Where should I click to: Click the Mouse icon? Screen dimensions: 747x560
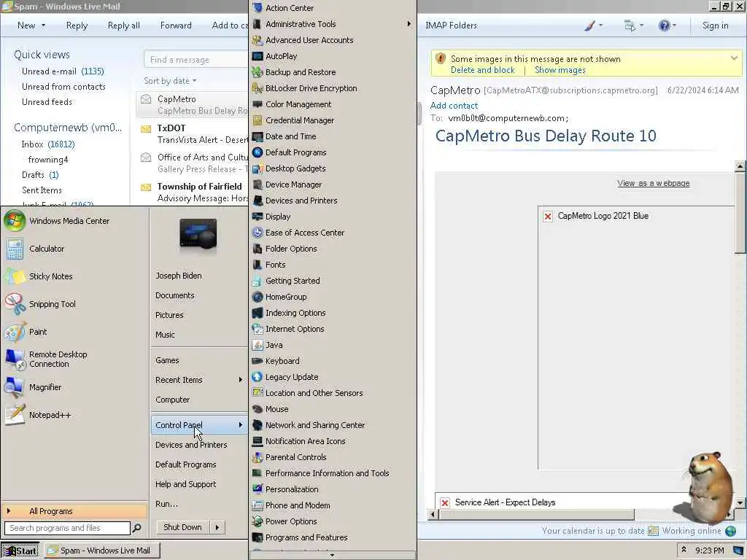(258, 409)
